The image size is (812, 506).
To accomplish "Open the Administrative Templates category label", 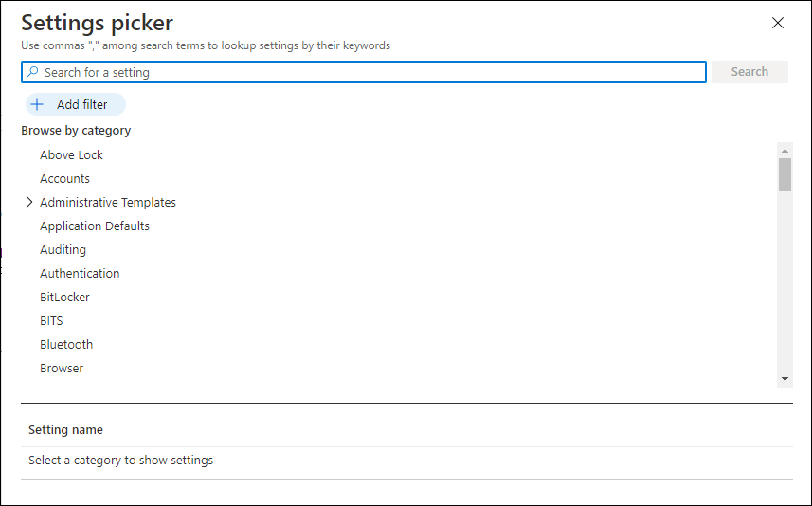I will (x=108, y=203).
